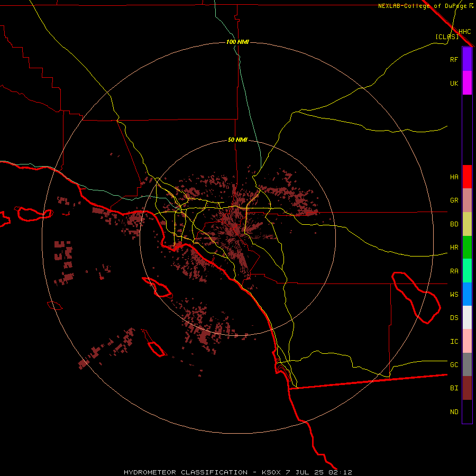Click the UK legend label
This screenshot has height=476, width=476.
pos(454,83)
